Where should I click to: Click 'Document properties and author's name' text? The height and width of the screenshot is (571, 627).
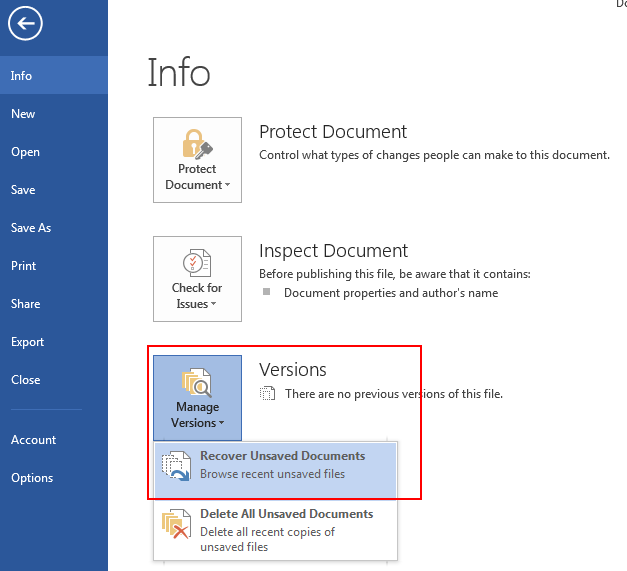391,293
